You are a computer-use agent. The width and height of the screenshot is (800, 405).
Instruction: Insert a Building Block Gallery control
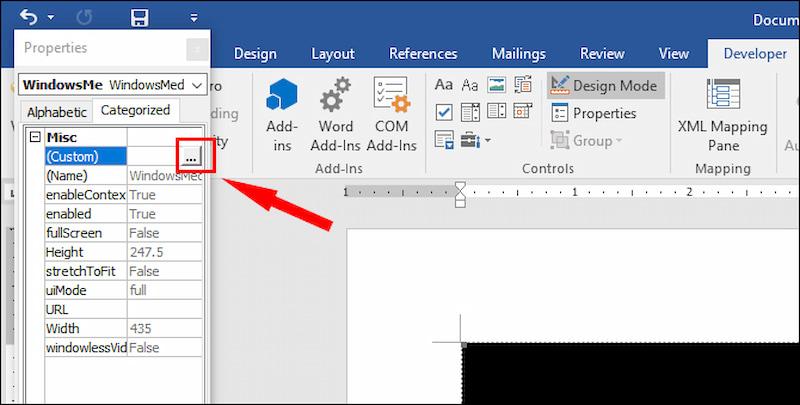pos(523,85)
